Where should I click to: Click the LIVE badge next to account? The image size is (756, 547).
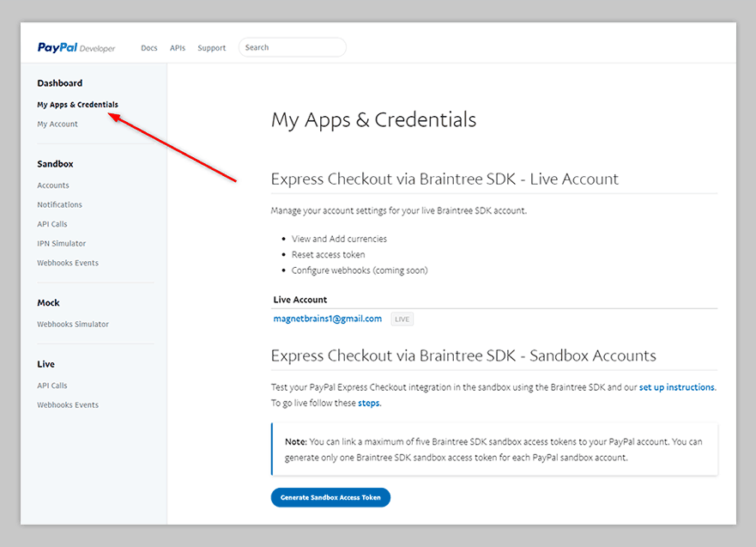pos(402,319)
